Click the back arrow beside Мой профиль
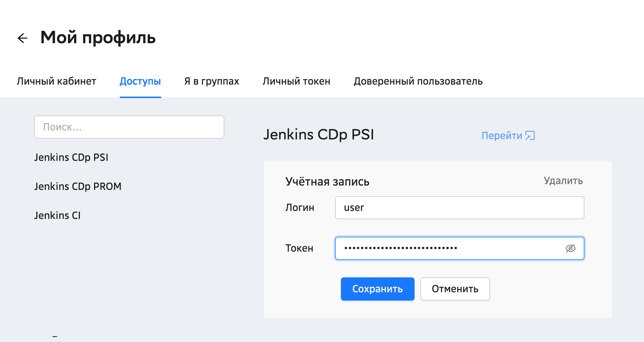 [23, 38]
